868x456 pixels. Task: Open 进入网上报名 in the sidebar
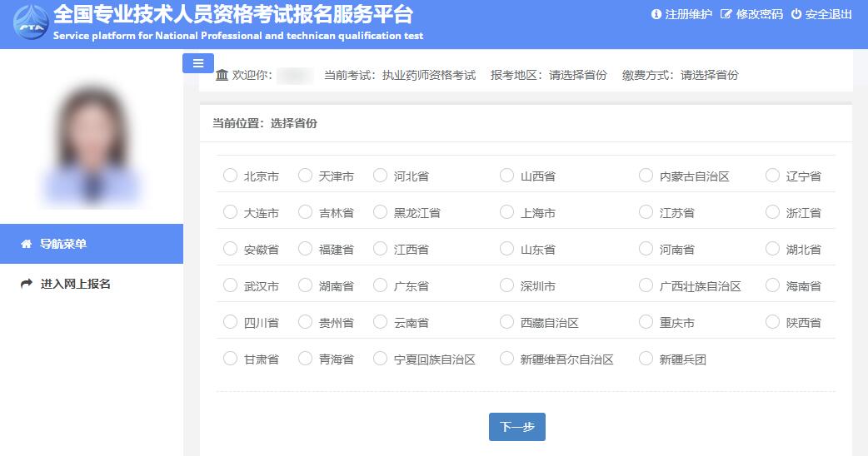point(75,284)
